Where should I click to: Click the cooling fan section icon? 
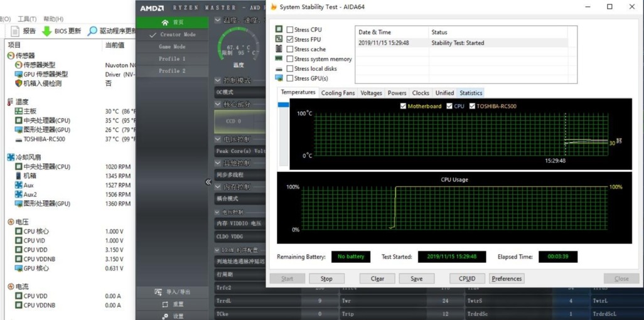pos(11,157)
